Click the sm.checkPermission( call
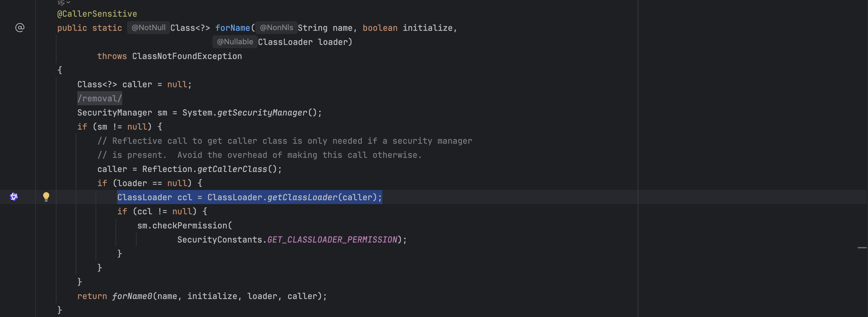 click(x=184, y=225)
